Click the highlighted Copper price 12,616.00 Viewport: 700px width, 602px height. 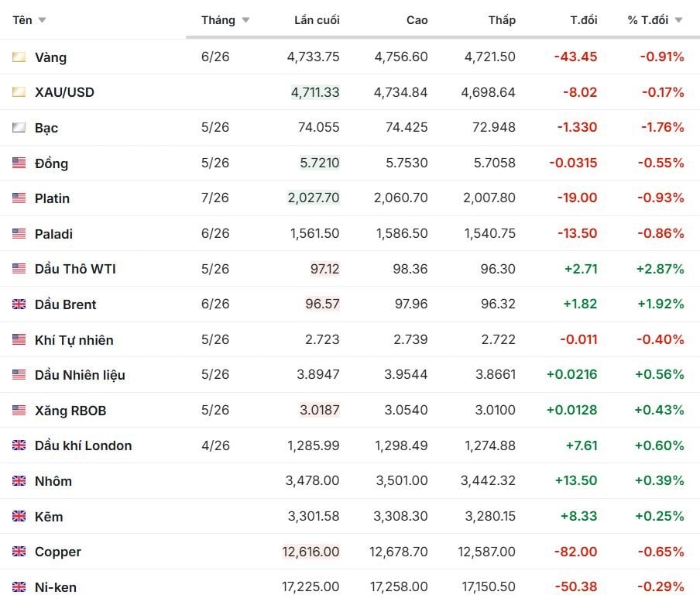(312, 552)
